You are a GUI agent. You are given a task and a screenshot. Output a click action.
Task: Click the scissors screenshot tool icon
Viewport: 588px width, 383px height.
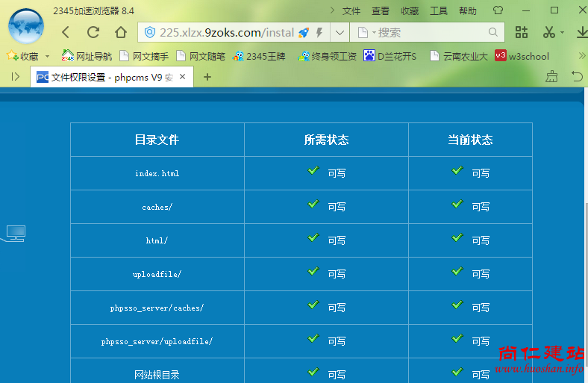(x=548, y=32)
